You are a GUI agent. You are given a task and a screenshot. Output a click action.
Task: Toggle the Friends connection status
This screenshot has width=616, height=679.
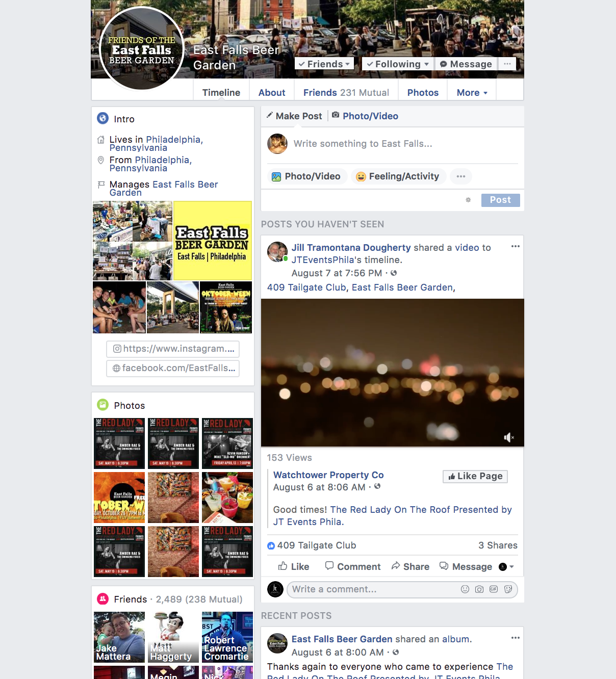click(x=324, y=64)
